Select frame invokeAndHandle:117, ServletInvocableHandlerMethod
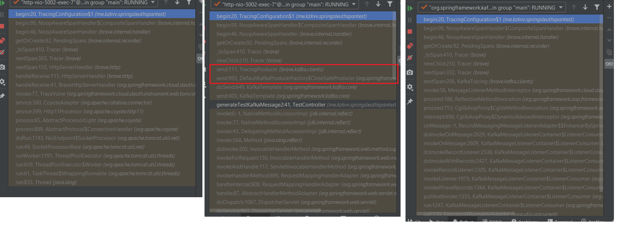Screen dimensions: 644x228 click(303, 167)
